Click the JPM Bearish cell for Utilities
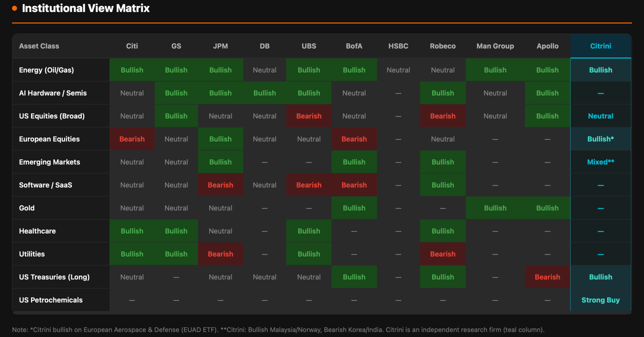This screenshot has height=337, width=644. tap(221, 254)
